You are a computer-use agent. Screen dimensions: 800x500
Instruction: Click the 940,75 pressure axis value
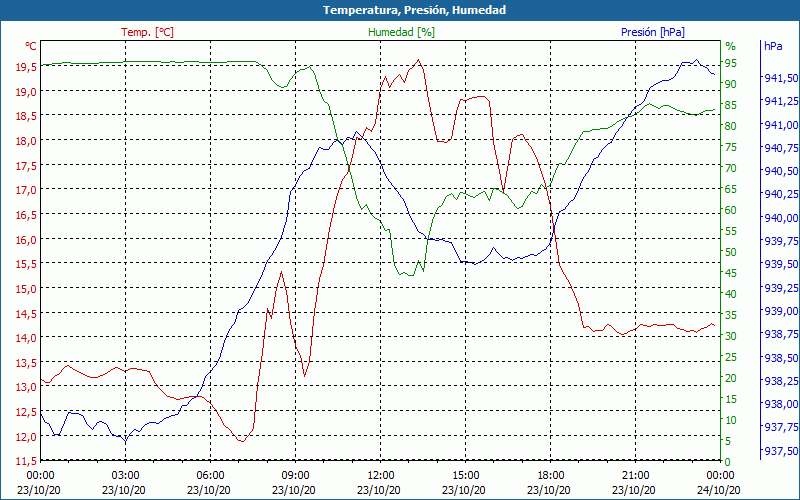(x=781, y=148)
